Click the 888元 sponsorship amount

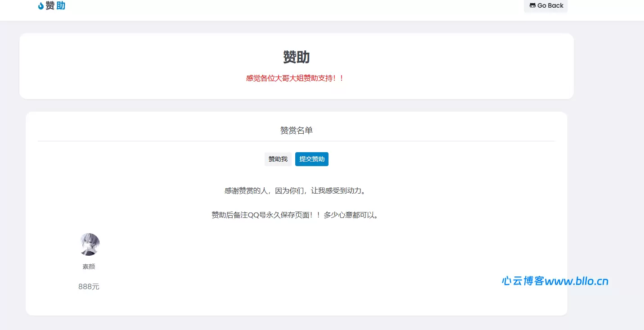tap(89, 287)
